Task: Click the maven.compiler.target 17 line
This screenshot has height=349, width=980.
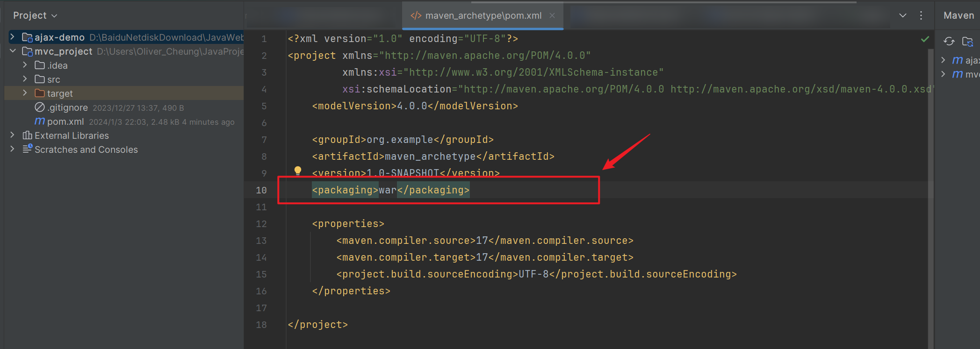Action: (485, 257)
